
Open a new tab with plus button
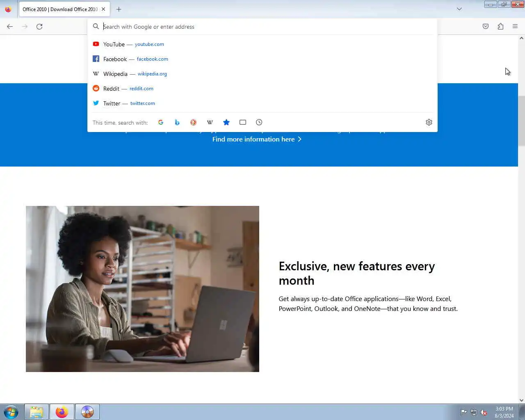coord(119,9)
